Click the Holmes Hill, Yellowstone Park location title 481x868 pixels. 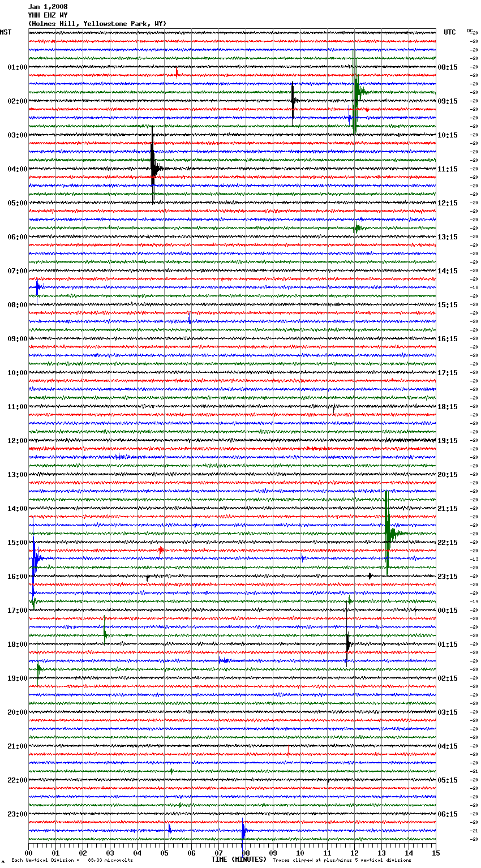97,24
